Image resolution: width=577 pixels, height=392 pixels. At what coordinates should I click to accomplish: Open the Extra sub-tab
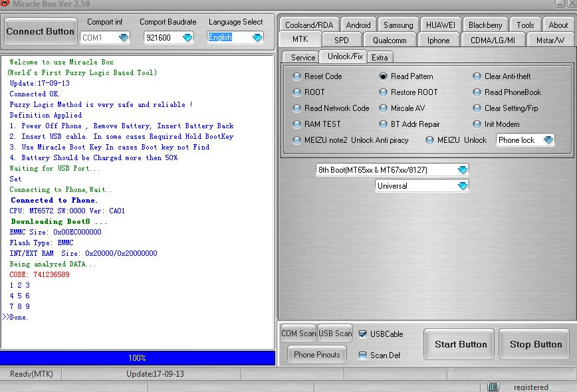(x=380, y=57)
